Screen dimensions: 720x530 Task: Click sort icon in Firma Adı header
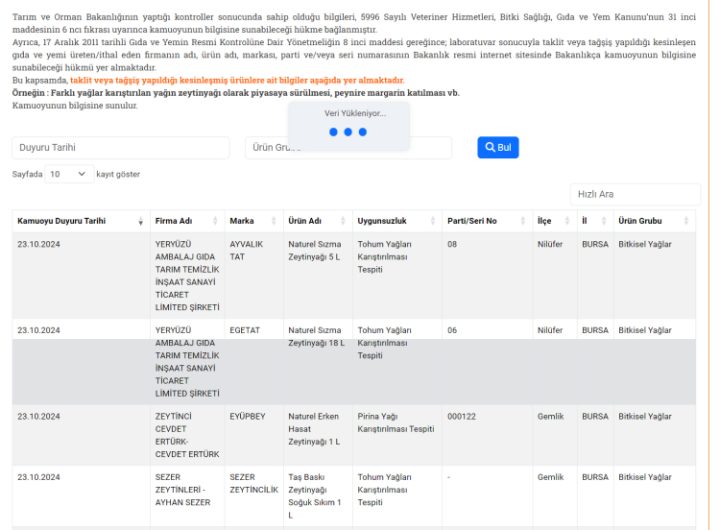click(215, 221)
